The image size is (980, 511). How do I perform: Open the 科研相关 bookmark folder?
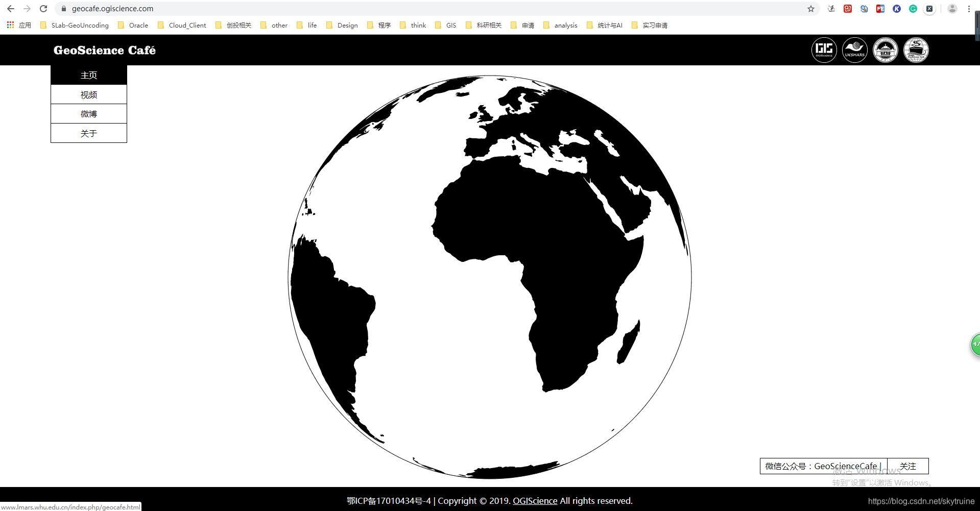point(484,25)
